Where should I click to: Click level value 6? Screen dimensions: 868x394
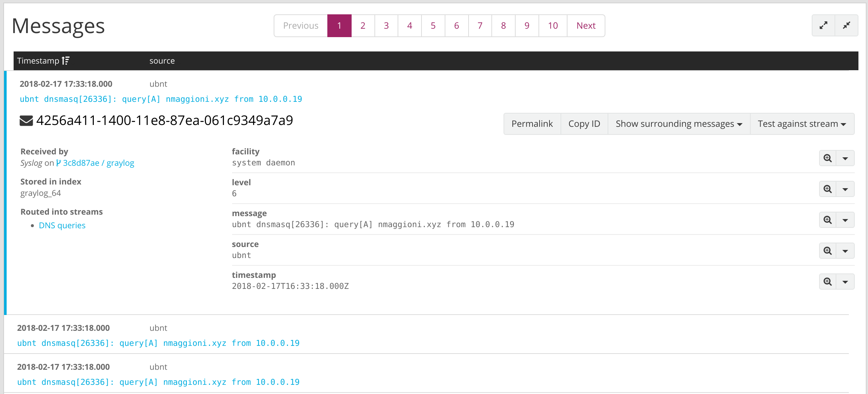[x=234, y=194]
